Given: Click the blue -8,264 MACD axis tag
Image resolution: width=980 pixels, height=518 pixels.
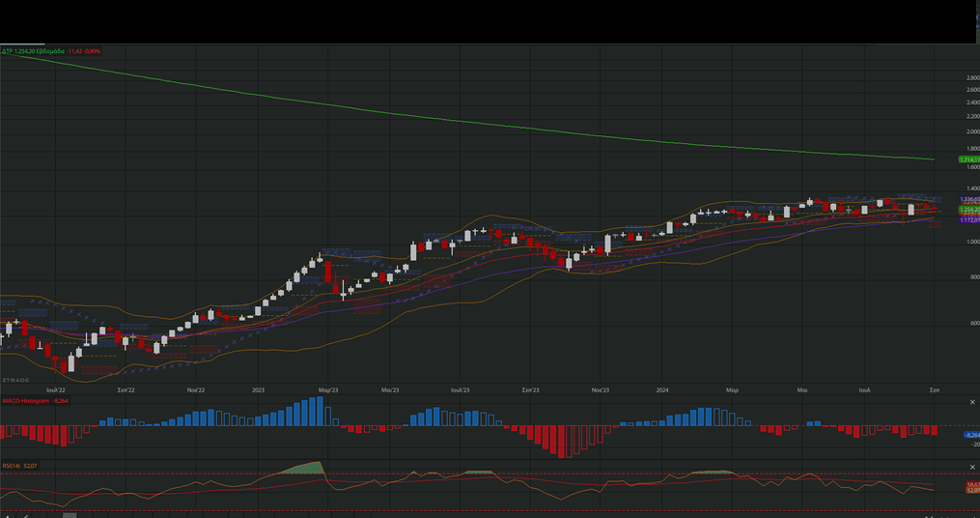Looking at the screenshot, I should (972, 435).
